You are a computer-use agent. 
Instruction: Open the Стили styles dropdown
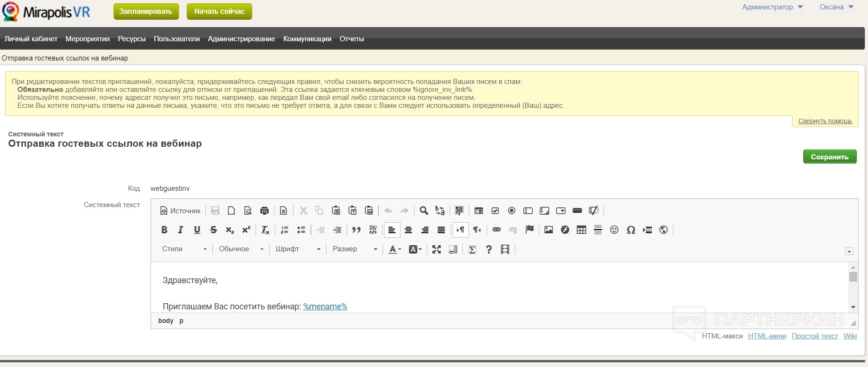click(184, 249)
